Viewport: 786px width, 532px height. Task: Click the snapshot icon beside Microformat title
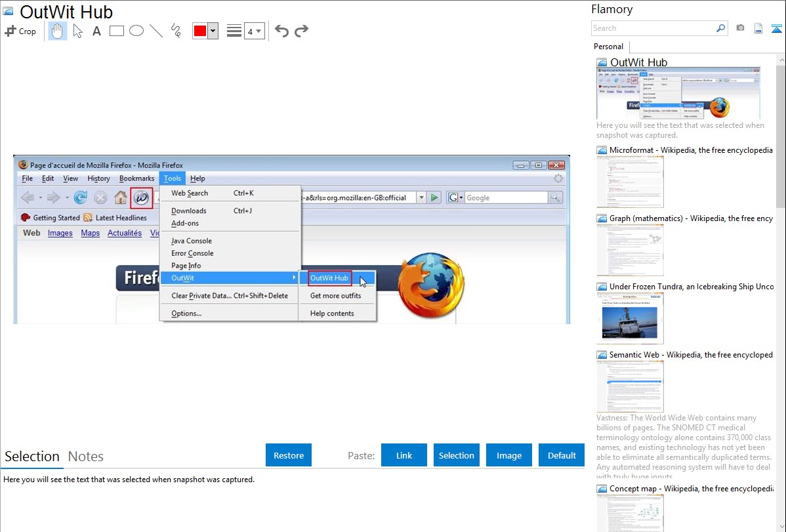pyautogui.click(x=602, y=150)
